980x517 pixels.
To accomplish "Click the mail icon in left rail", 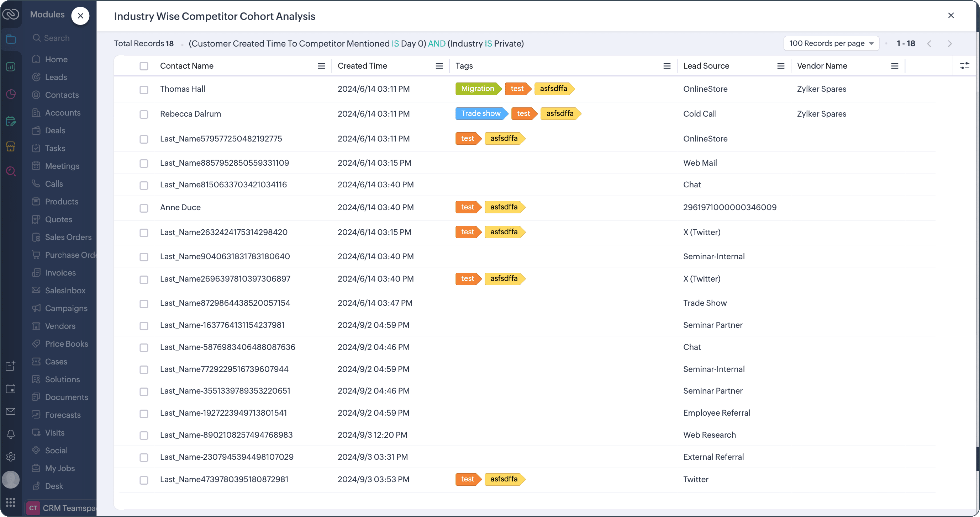I will click(x=11, y=411).
